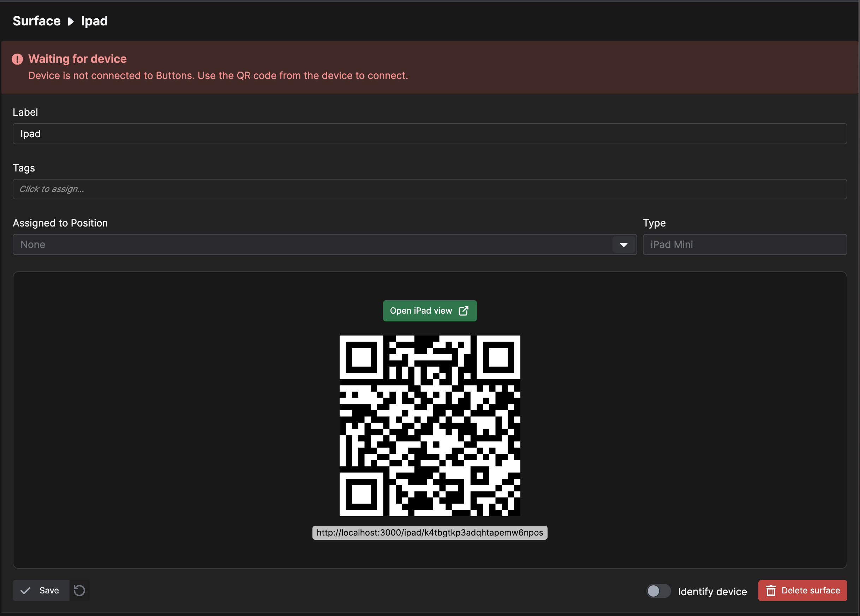Click the Ipad breadcrumb title
Screen dimensions: 860x616
(94, 21)
